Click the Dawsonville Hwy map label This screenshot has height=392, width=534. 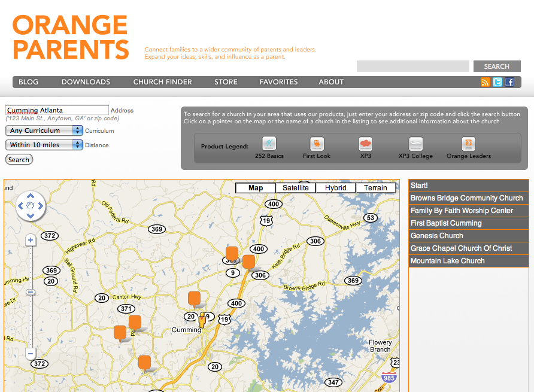[x=342, y=223]
